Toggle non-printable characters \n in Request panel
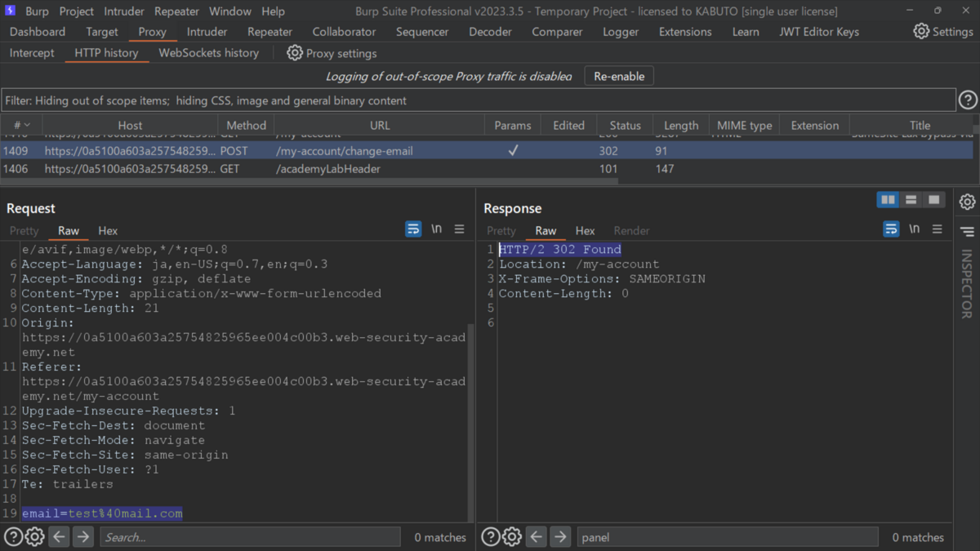The image size is (980, 551). 437,229
